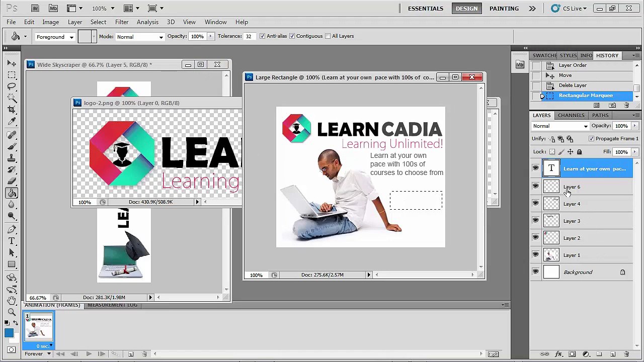Open the Opacity slider arrow in options bar

[210, 36]
